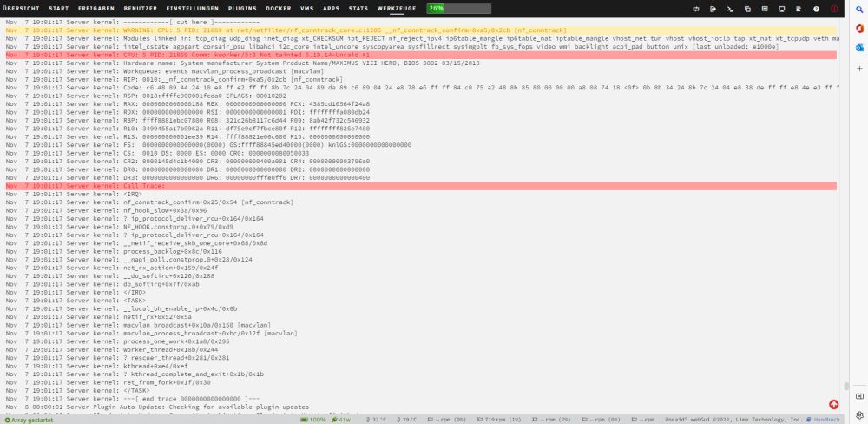The height and width of the screenshot is (424, 868).
Task: Click the 'net_rx_action+0x159/0x24f' line
Action: coord(112,268)
